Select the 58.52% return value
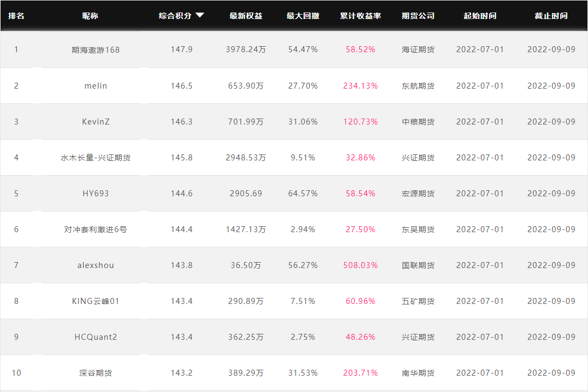 point(360,49)
